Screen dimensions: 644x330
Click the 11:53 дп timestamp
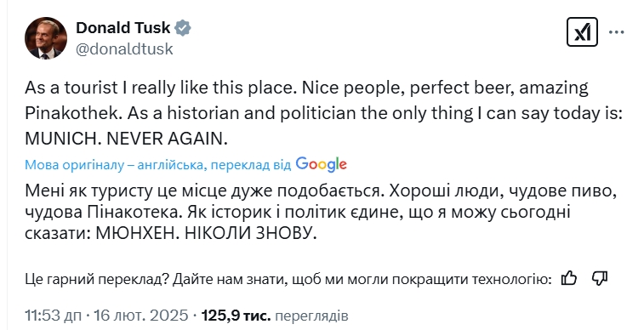tap(54, 316)
